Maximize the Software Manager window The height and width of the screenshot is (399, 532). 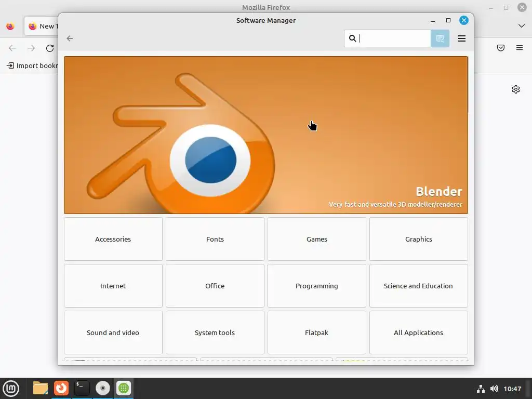448,20
